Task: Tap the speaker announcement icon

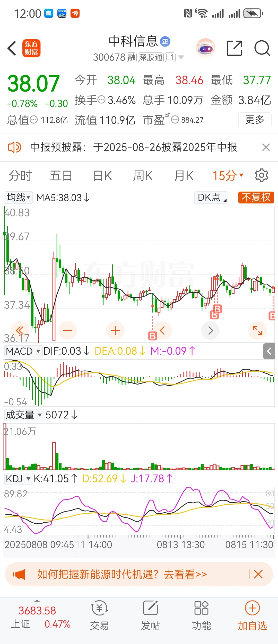Action: pyautogui.click(x=15, y=147)
